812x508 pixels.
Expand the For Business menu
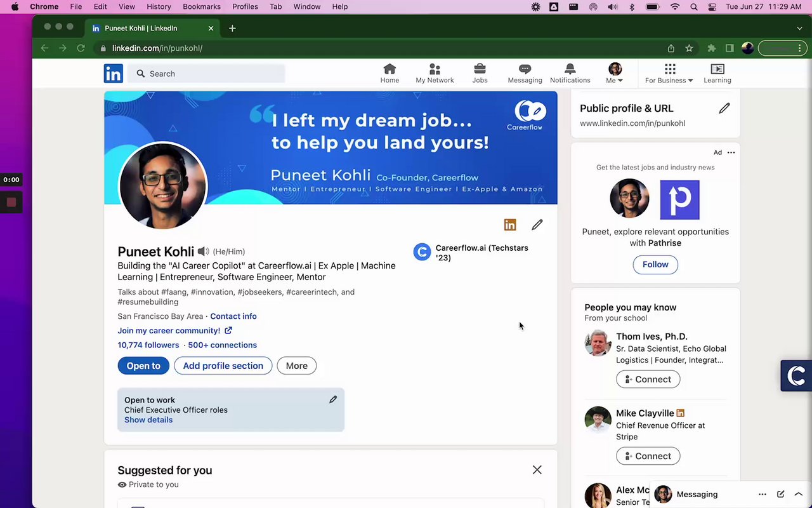click(669, 73)
